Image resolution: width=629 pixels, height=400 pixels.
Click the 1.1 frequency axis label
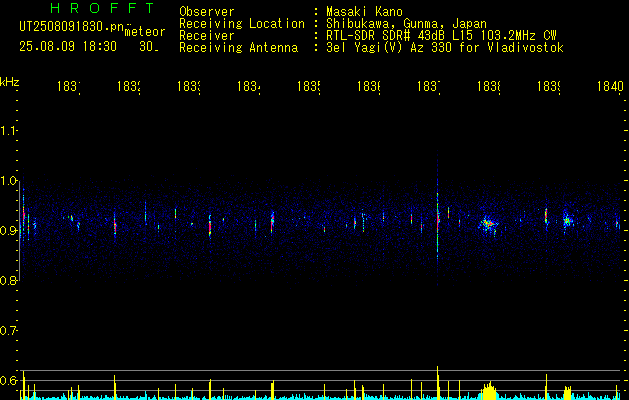(x=9, y=130)
